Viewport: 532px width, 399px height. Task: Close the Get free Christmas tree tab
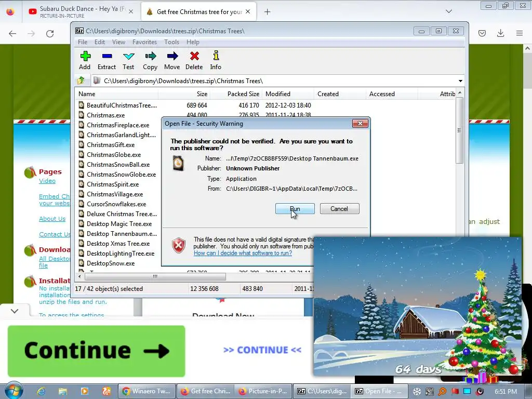tap(248, 11)
